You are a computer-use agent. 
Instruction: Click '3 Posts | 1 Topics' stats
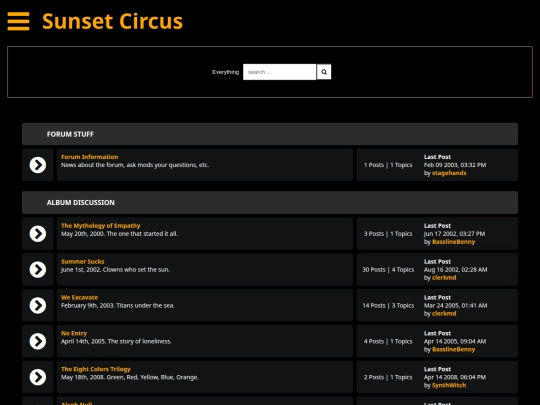(x=388, y=234)
